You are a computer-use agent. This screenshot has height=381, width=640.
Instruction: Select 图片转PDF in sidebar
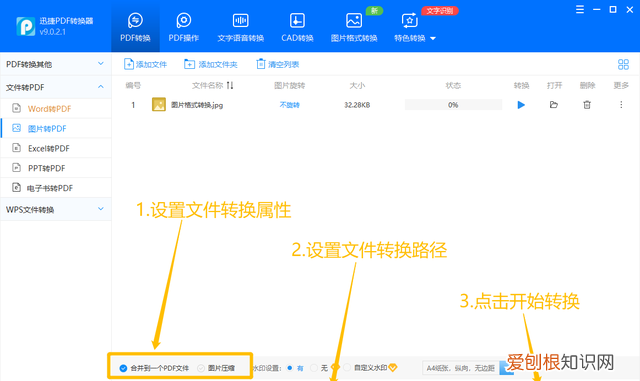pos(56,129)
